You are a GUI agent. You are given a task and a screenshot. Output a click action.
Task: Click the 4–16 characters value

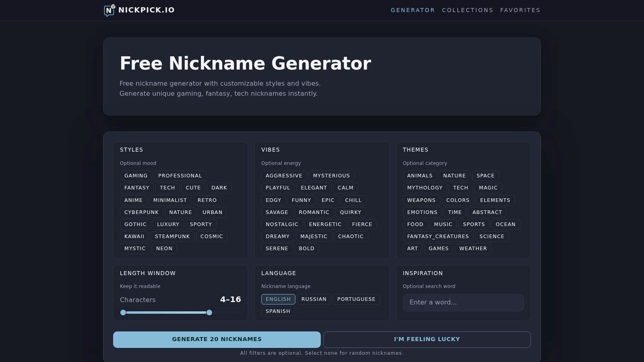(x=231, y=300)
